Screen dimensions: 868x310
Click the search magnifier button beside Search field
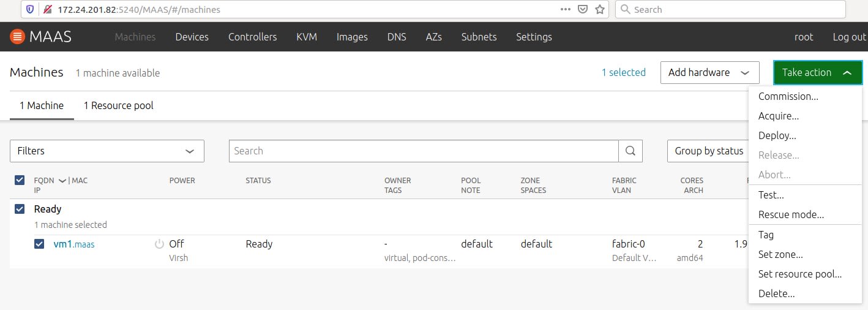[630, 151]
